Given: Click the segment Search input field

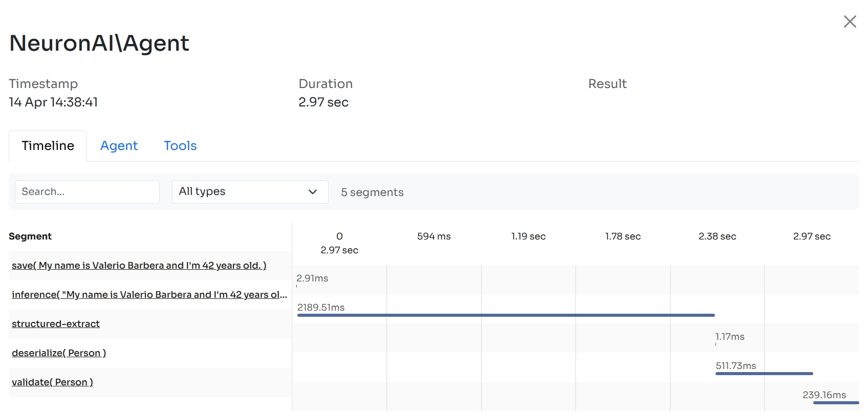Looking at the screenshot, I should tap(87, 192).
